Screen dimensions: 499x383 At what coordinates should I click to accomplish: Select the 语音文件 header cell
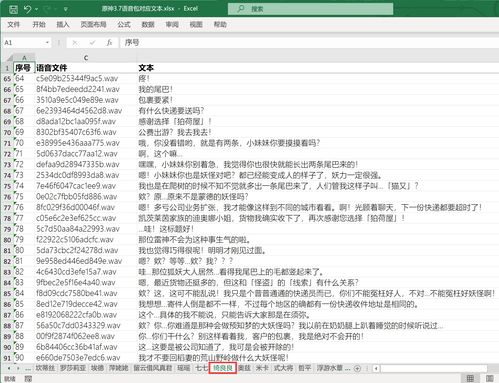coord(86,68)
